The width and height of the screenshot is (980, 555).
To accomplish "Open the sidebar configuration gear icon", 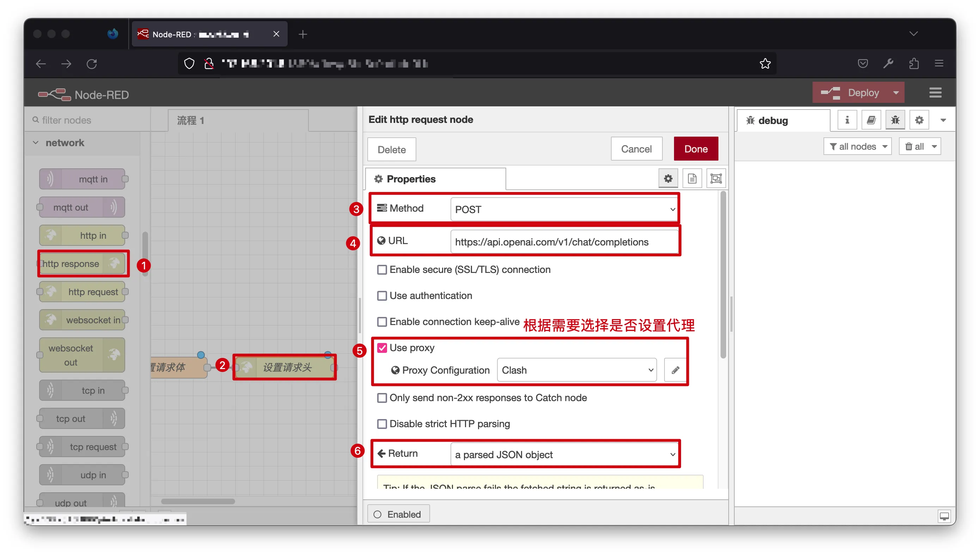I will 919,120.
